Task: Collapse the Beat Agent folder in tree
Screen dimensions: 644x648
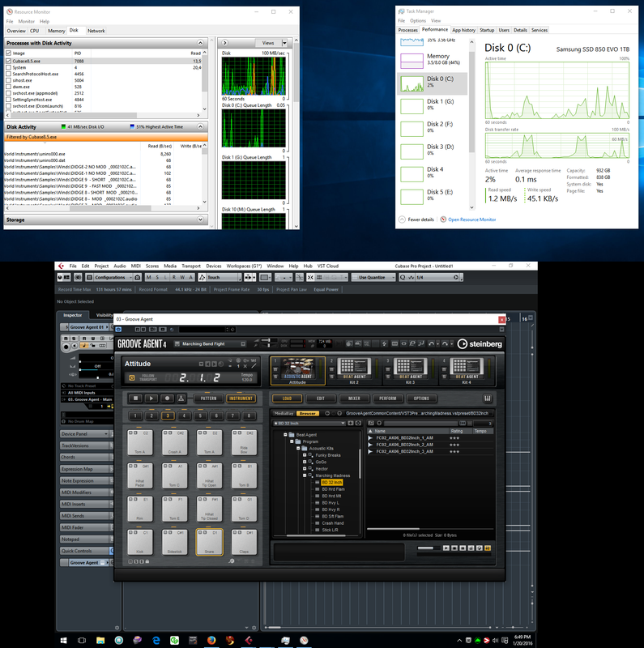Action: (285, 435)
